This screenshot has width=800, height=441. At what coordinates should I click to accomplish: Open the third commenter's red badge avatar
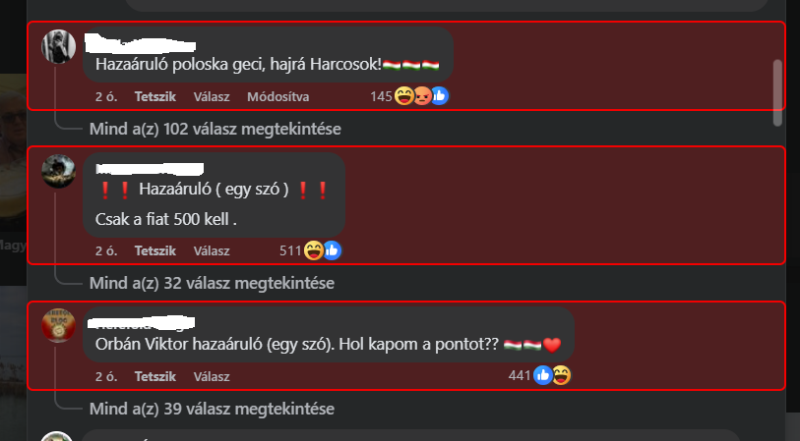pyautogui.click(x=59, y=325)
